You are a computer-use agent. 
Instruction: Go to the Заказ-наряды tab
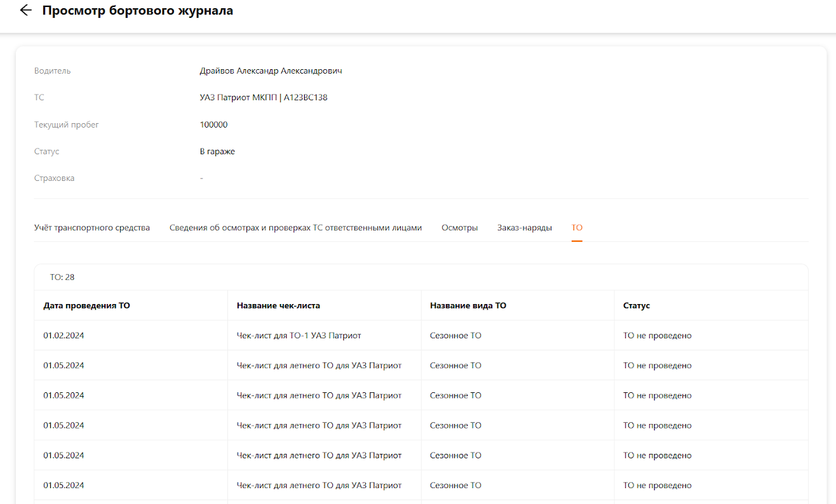(524, 228)
